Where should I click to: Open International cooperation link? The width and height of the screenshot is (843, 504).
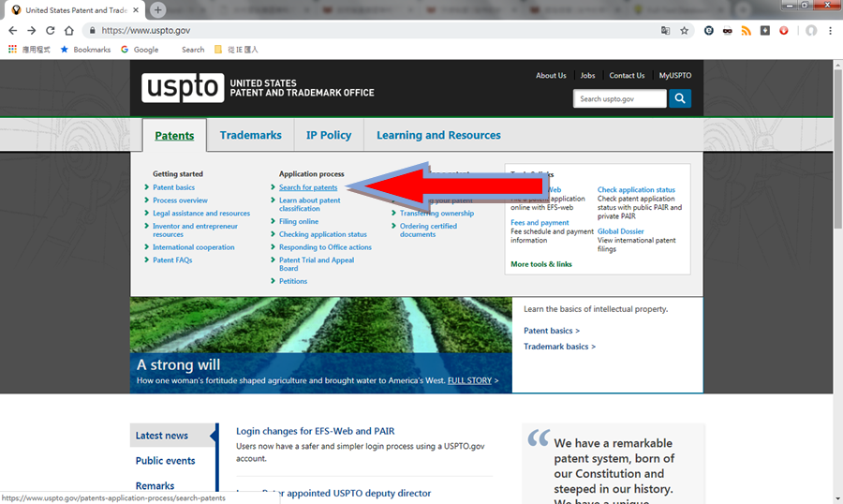[x=194, y=247]
